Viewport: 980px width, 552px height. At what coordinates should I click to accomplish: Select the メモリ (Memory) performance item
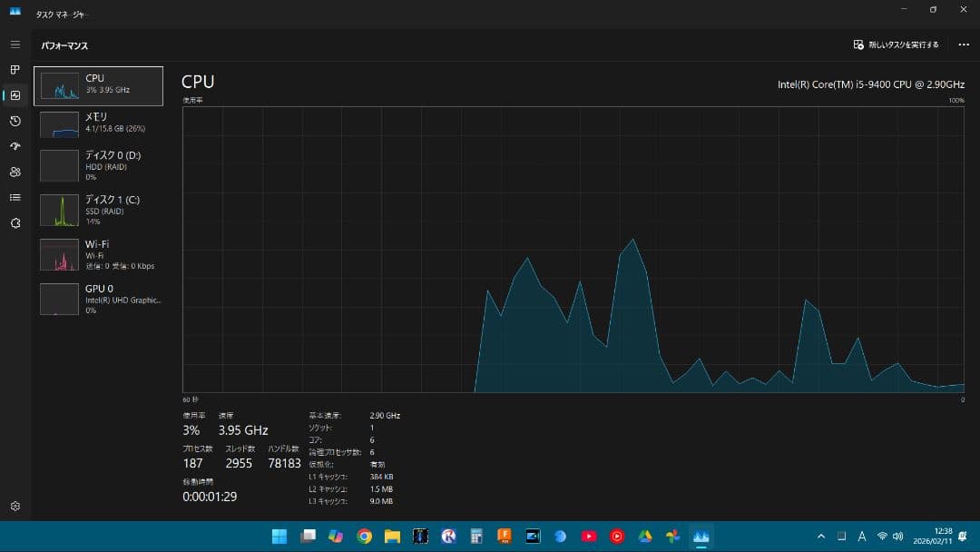tap(98, 123)
